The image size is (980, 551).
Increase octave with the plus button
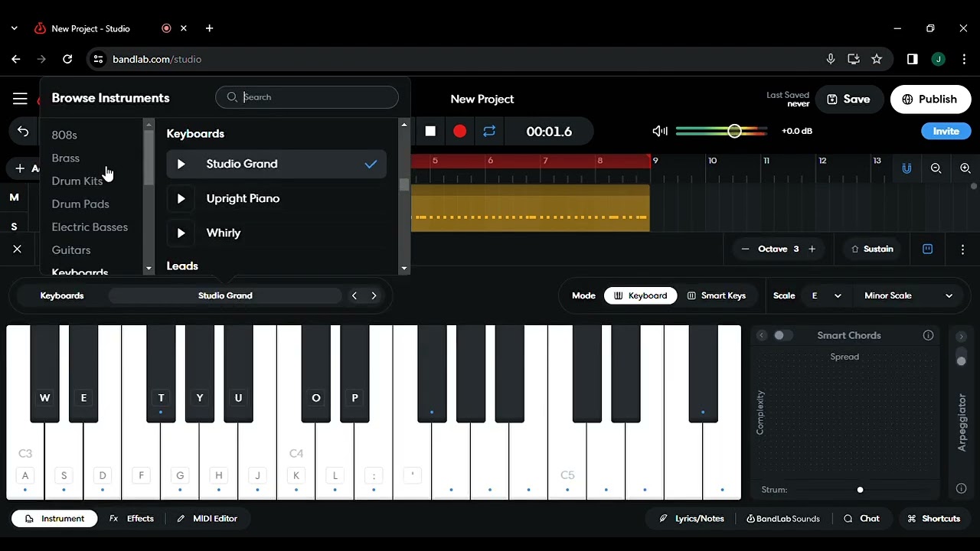tap(812, 249)
